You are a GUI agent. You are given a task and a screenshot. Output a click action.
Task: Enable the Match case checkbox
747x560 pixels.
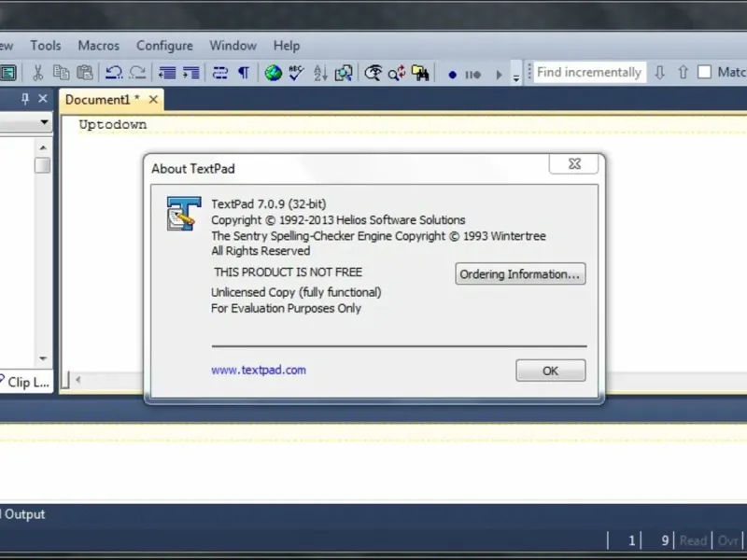tap(704, 73)
